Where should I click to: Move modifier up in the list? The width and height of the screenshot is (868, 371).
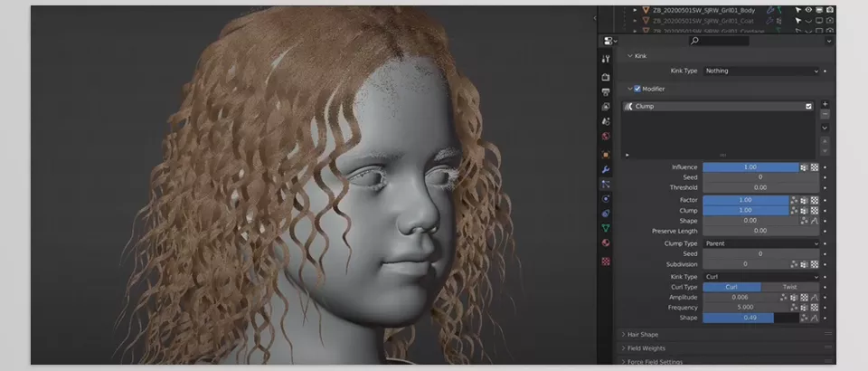[x=825, y=142]
